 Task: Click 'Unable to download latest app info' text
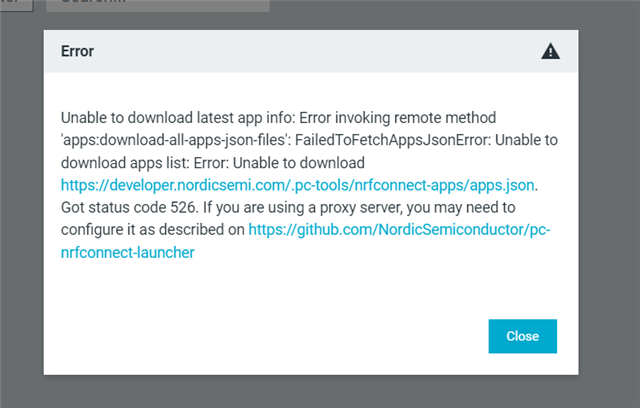(x=177, y=118)
